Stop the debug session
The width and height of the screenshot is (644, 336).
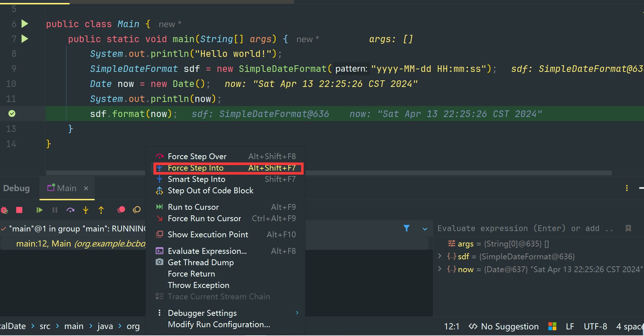point(19,210)
